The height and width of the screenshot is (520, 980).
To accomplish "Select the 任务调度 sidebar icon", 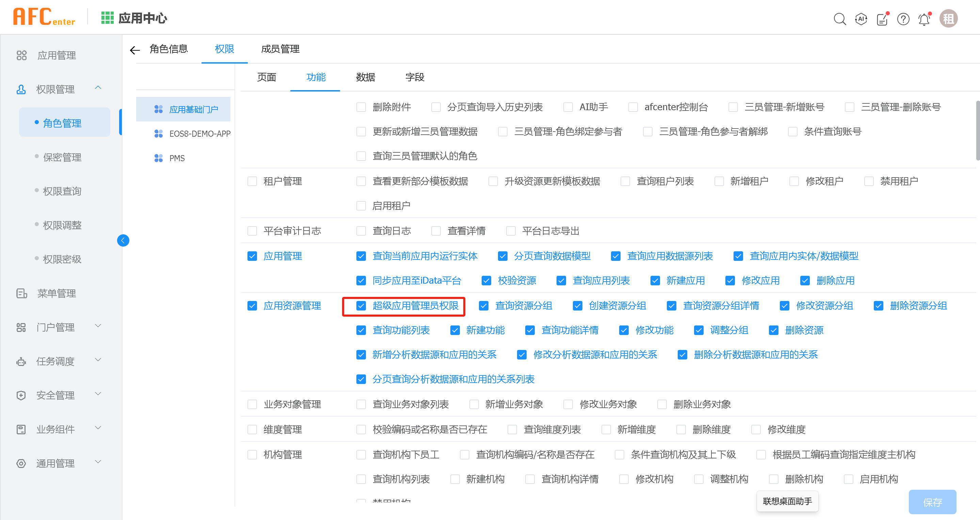I will click(21, 361).
